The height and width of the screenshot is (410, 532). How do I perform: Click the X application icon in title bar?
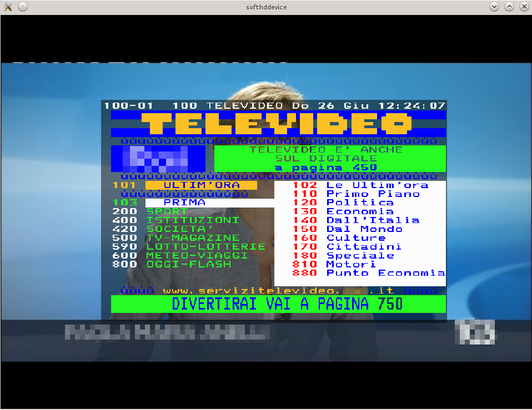coord(8,7)
